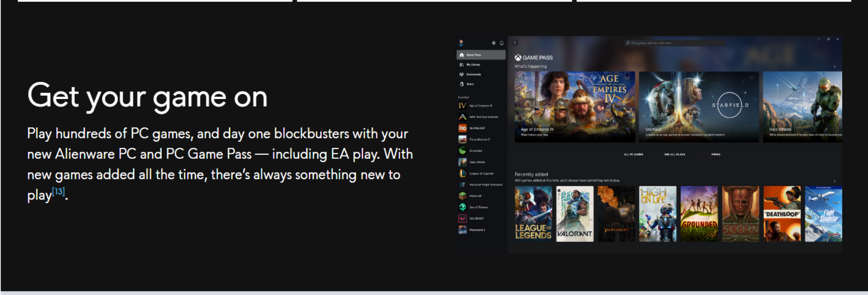
Task: Open the Age of Empires IV sidebar icon
Action: pos(463,106)
